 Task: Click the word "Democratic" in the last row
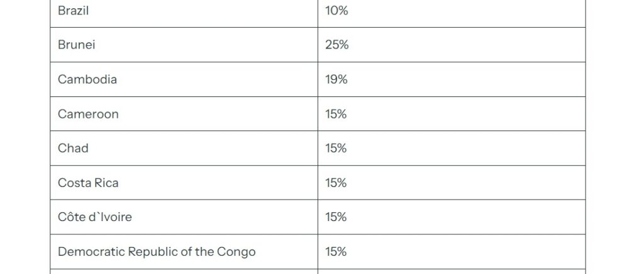pos(91,252)
